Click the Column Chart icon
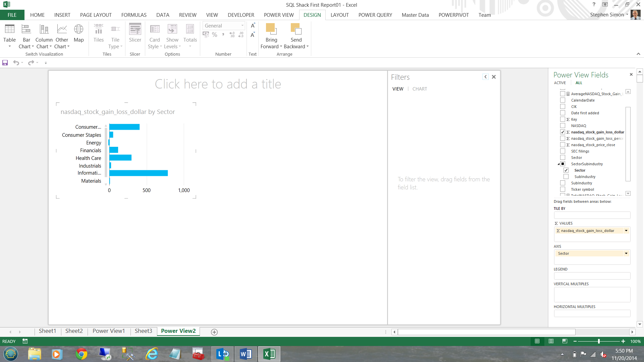Screen dimensions: 644x362 pyautogui.click(x=44, y=29)
